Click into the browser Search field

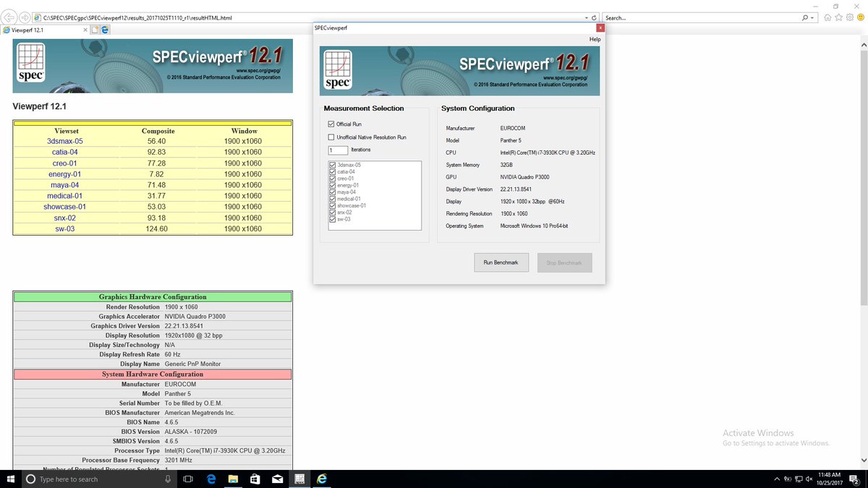pos(702,17)
